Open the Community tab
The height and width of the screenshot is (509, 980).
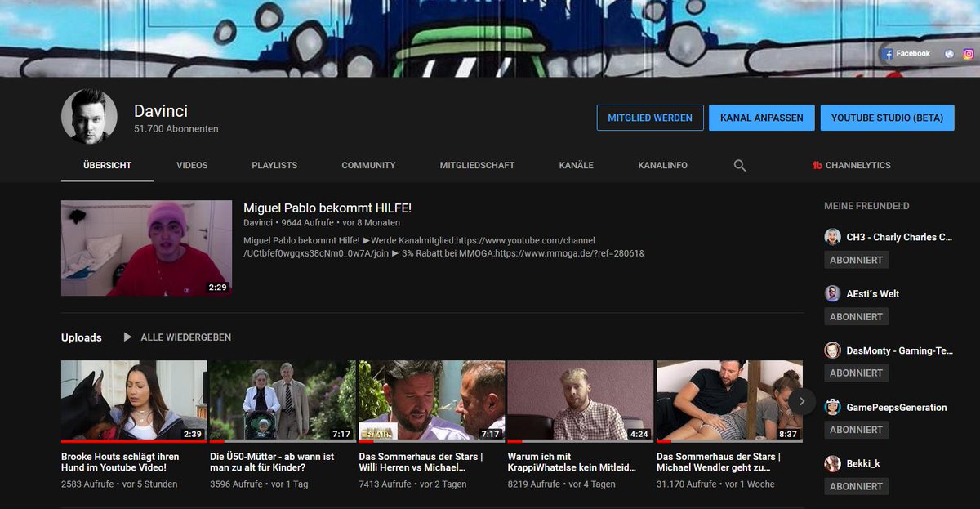tap(368, 165)
